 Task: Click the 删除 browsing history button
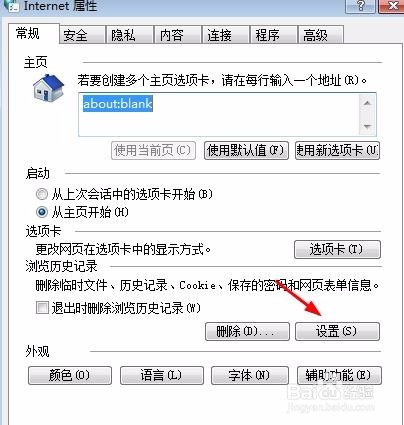pyautogui.click(x=247, y=331)
